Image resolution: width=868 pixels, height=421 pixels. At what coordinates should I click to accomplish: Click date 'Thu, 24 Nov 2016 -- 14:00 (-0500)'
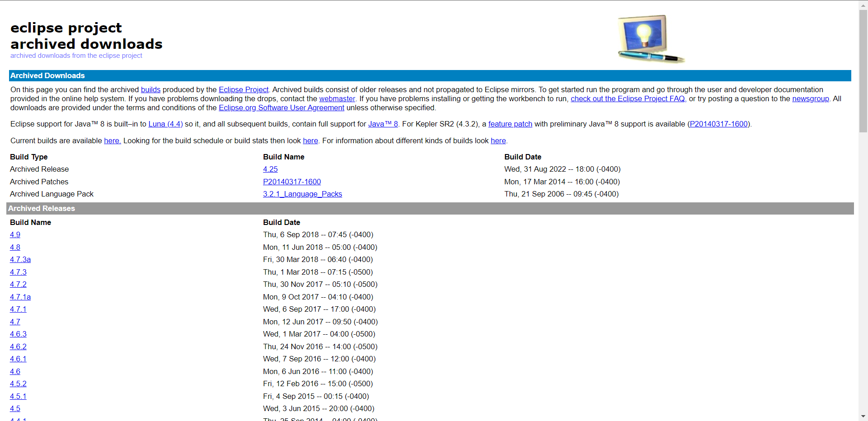click(320, 346)
